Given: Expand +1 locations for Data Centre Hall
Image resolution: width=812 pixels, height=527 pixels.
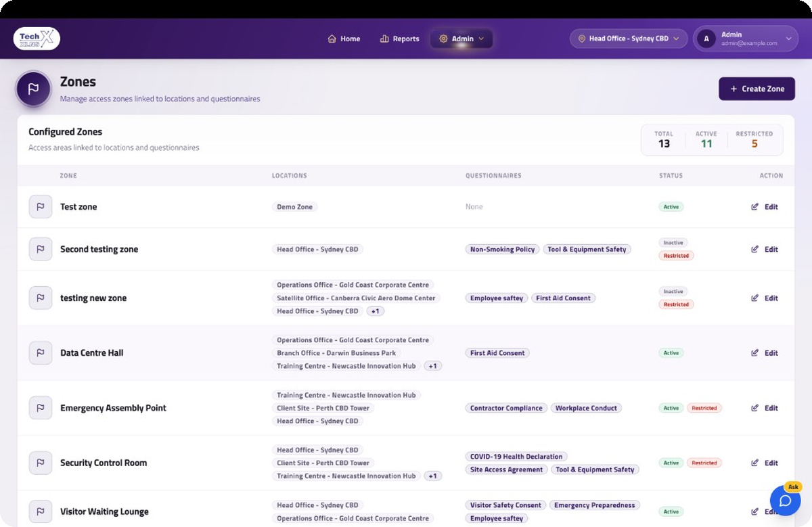Looking at the screenshot, I should pyautogui.click(x=432, y=366).
